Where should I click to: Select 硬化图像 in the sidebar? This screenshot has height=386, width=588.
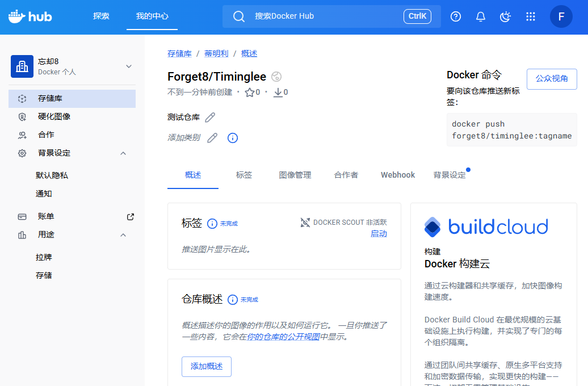click(x=72, y=117)
